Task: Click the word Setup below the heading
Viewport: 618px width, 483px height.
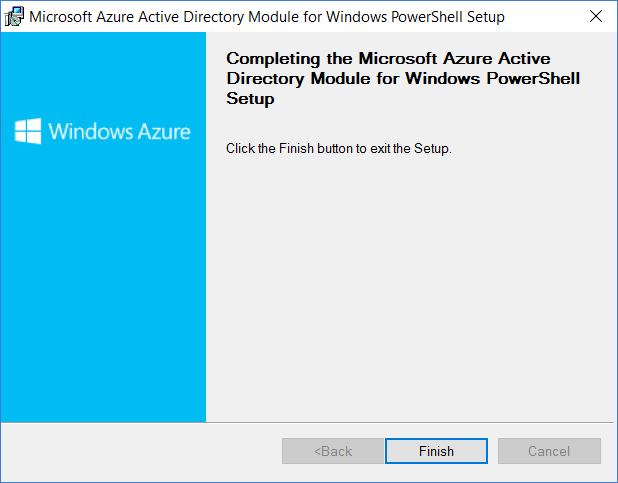Action: [x=250, y=99]
